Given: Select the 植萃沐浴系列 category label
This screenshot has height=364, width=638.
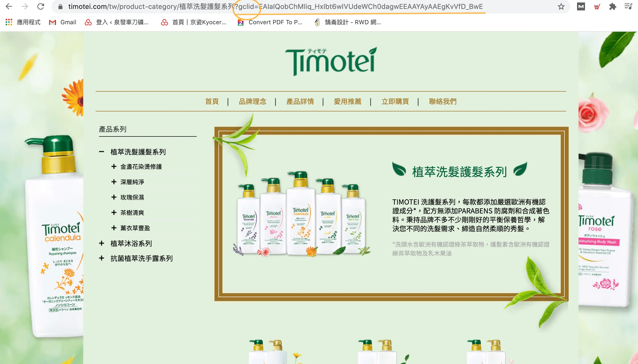Looking at the screenshot, I should click(131, 243).
